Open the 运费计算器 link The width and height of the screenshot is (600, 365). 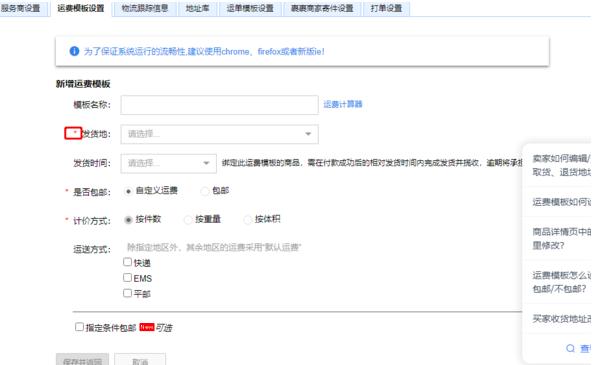[343, 104]
